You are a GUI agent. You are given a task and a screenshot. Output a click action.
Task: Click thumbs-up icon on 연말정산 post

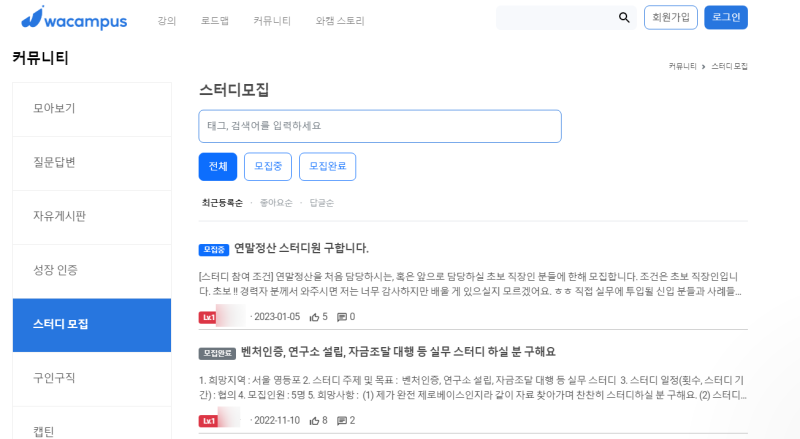click(314, 317)
